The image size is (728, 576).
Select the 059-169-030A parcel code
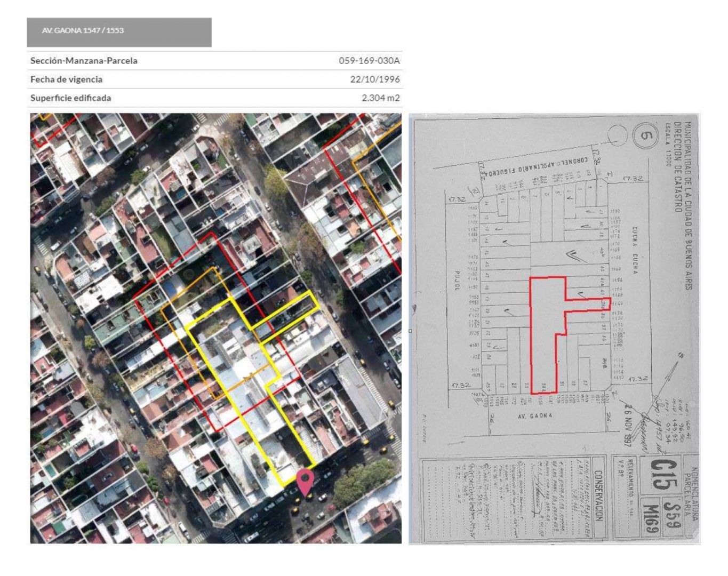(369, 61)
